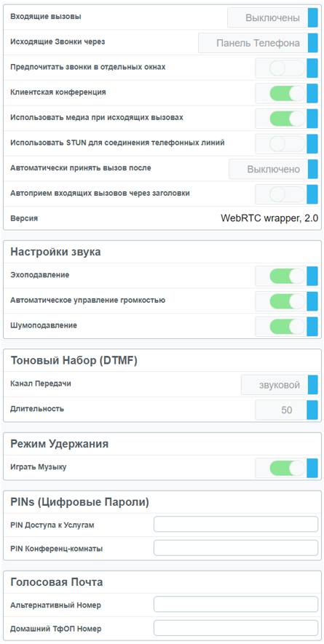
Task: Toggle Использовать медиа при исходящих вызовах
Action: 287,119
